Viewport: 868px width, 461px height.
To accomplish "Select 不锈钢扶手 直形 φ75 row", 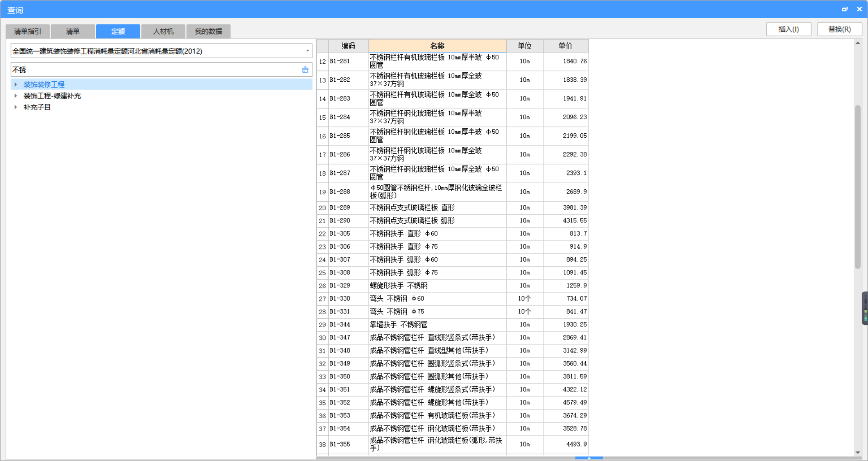I will click(x=453, y=247).
